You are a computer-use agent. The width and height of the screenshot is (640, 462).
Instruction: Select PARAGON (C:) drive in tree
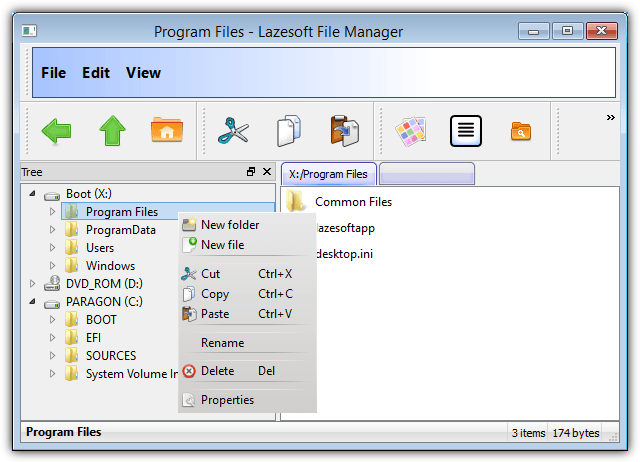point(104,302)
